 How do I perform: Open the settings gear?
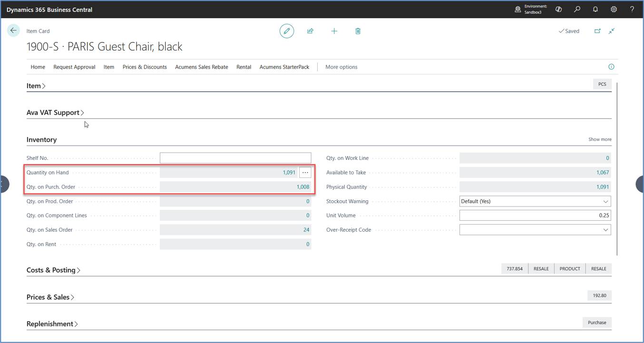pyautogui.click(x=614, y=9)
